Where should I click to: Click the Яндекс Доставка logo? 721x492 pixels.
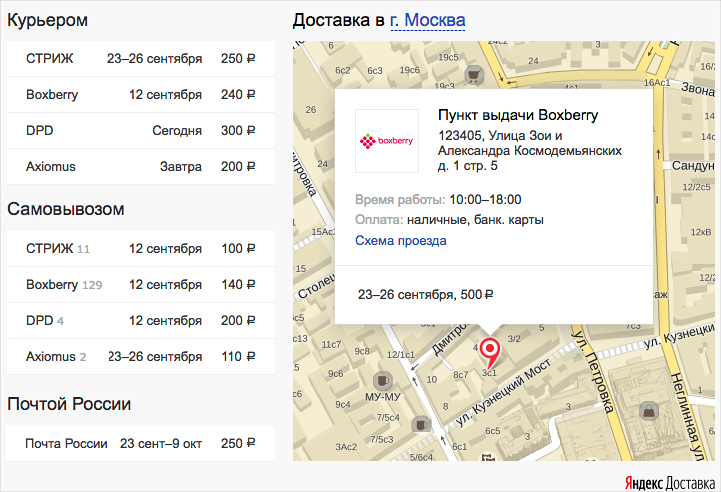coord(670,483)
